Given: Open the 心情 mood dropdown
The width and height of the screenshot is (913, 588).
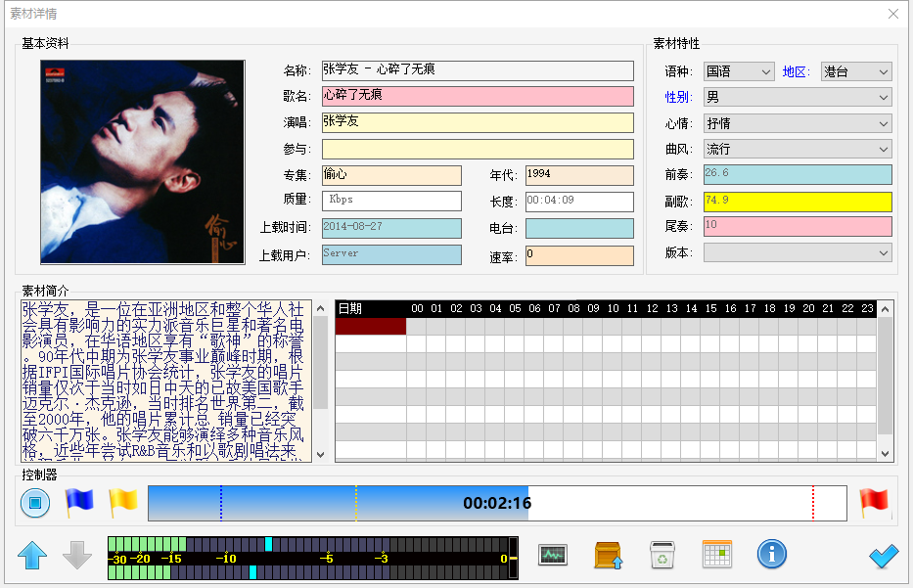Looking at the screenshot, I should 798,123.
